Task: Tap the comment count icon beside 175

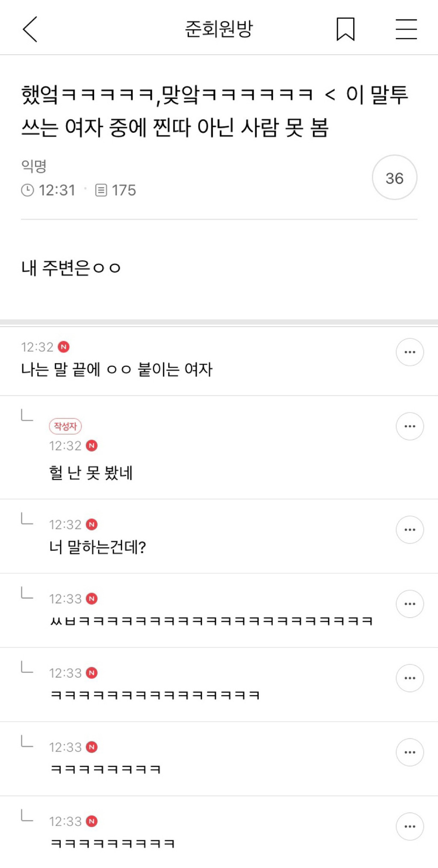Action: [x=101, y=190]
